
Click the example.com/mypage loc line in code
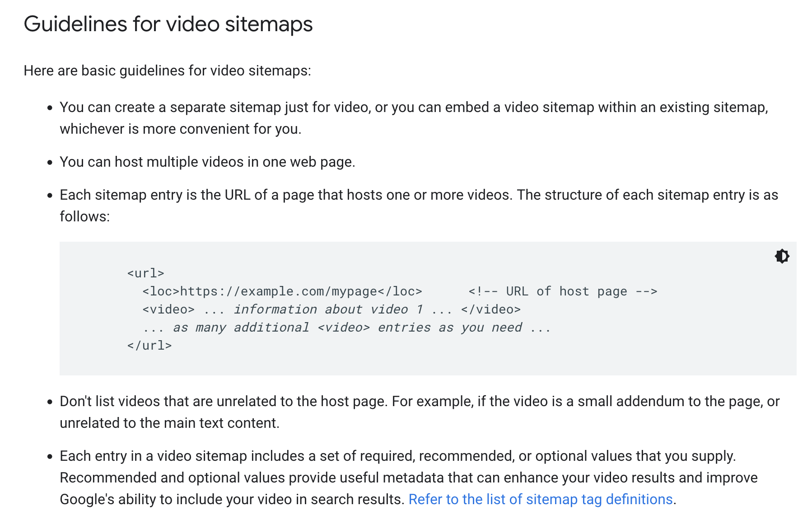click(x=282, y=291)
